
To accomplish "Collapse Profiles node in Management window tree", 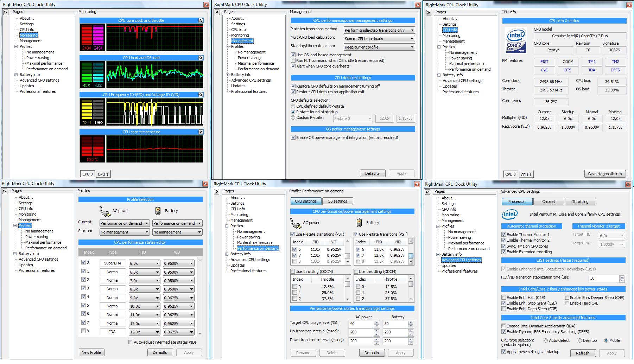I will click(227, 46).
